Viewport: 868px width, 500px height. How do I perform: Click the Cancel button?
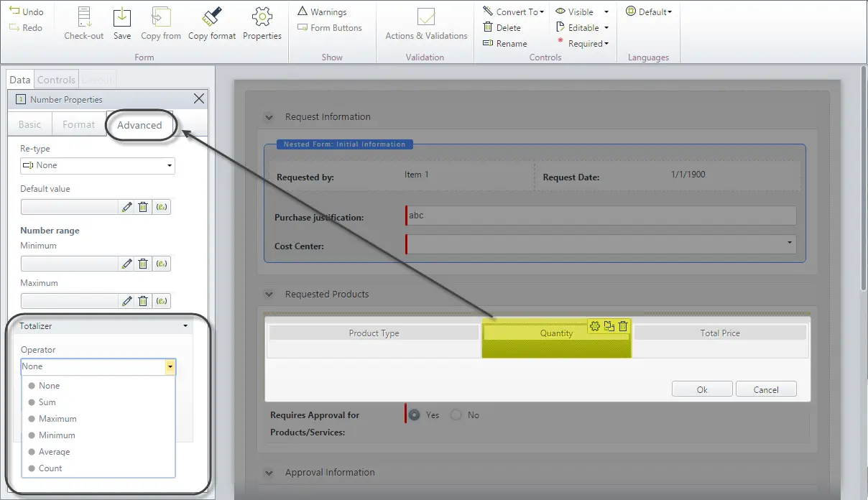766,389
